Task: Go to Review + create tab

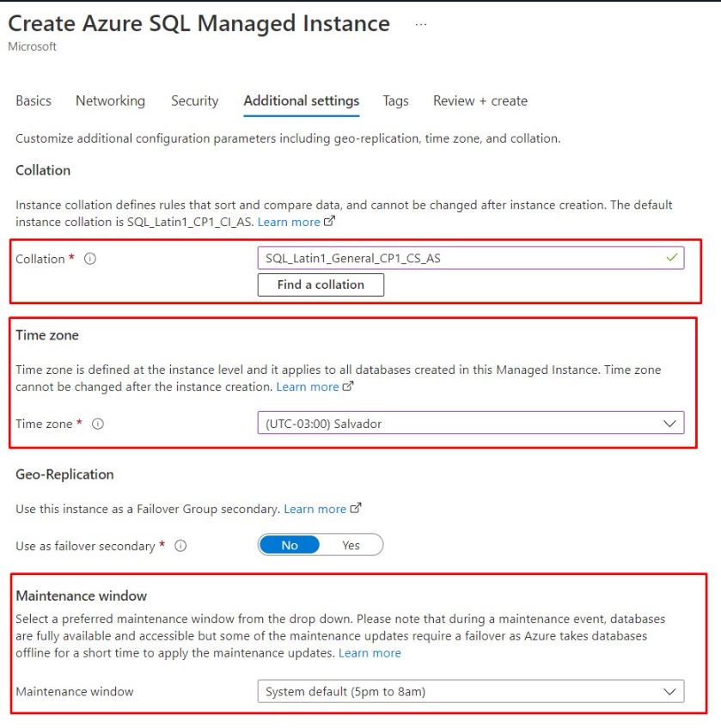Action: pos(480,101)
